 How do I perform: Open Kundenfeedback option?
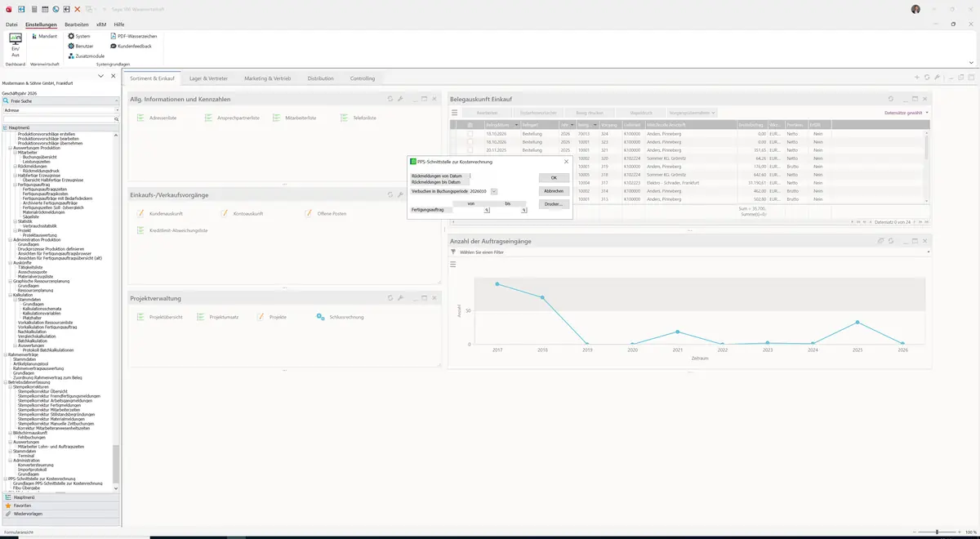pos(131,47)
